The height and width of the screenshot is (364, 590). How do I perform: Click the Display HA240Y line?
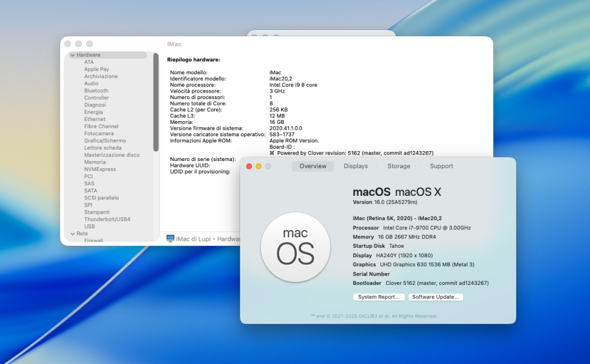[x=392, y=255]
